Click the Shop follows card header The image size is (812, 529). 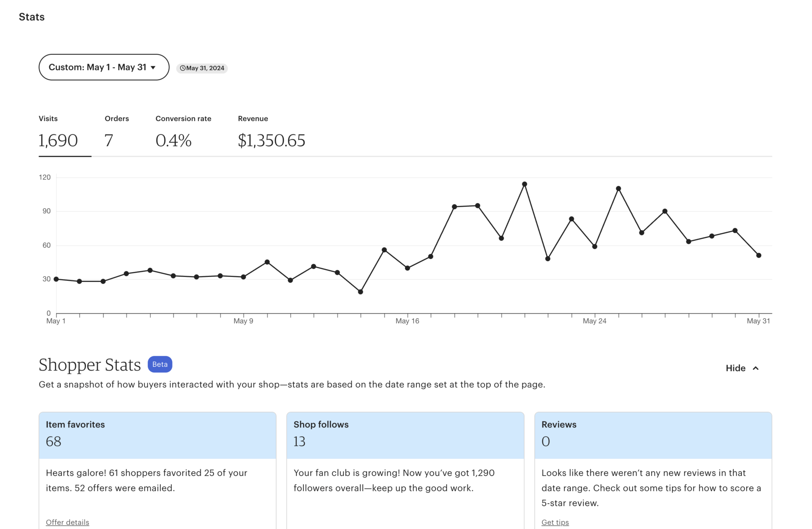[321, 424]
